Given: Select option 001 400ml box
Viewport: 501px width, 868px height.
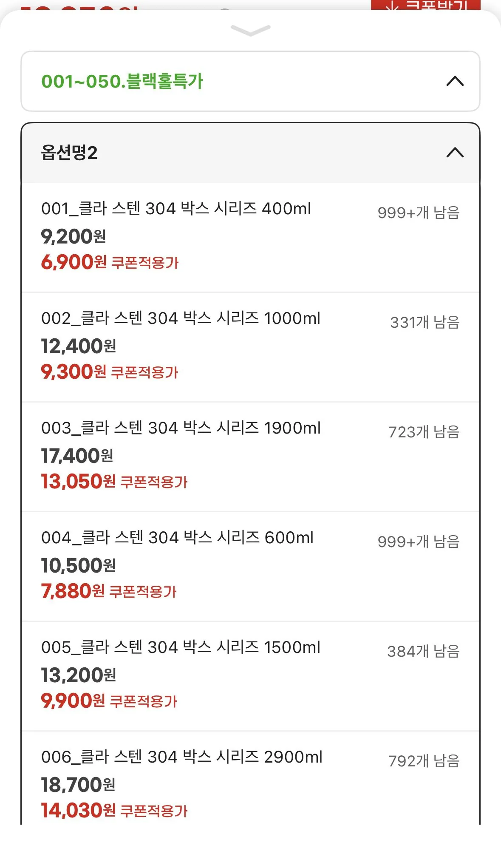Looking at the screenshot, I should pos(250,237).
